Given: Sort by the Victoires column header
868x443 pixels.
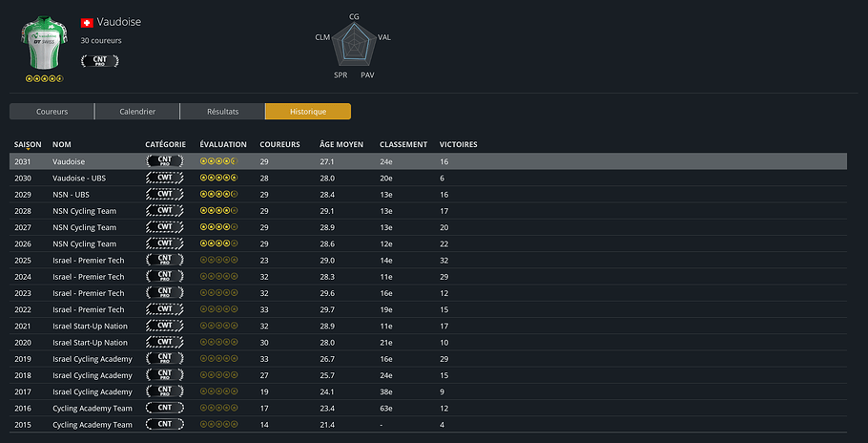Looking at the screenshot, I should point(458,144).
